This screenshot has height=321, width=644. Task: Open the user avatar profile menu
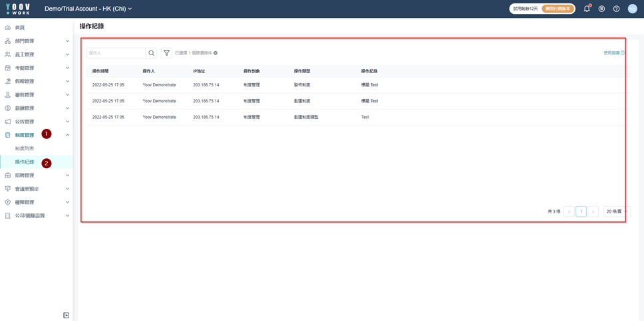pyautogui.click(x=632, y=9)
